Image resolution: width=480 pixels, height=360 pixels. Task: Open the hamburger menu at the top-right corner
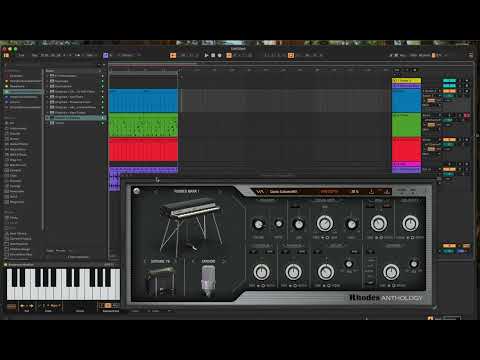(470, 55)
